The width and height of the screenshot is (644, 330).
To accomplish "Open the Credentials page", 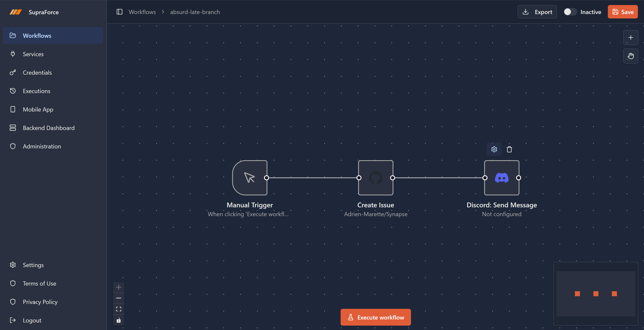I will 37,73.
